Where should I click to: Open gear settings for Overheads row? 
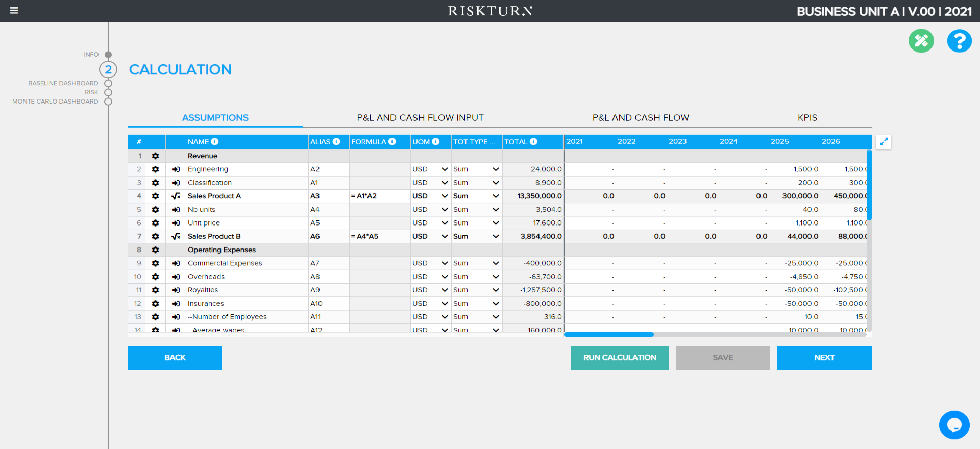[155, 277]
